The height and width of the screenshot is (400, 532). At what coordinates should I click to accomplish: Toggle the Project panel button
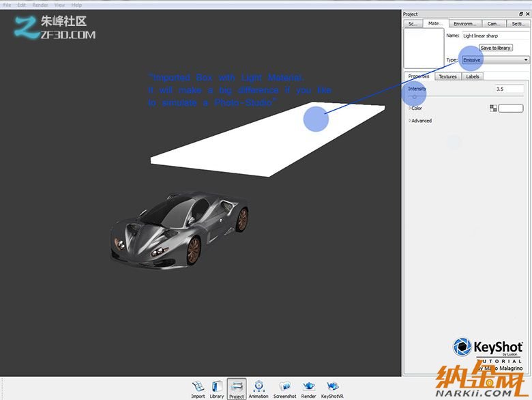[x=237, y=388]
